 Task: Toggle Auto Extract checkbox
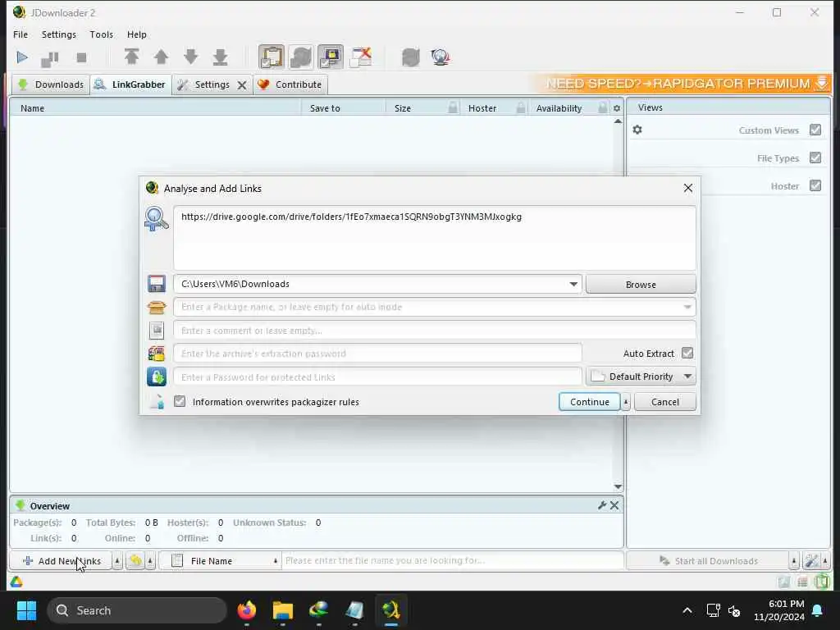tap(687, 353)
